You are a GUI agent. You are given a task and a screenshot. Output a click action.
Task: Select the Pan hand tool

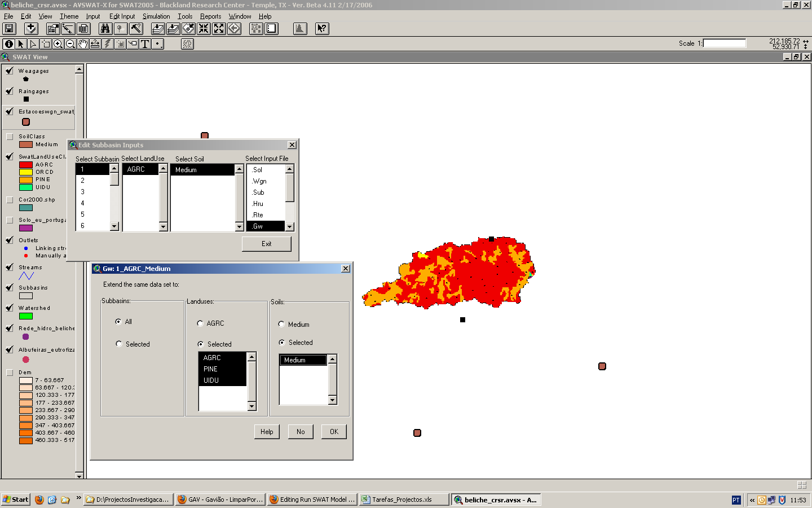(x=83, y=44)
